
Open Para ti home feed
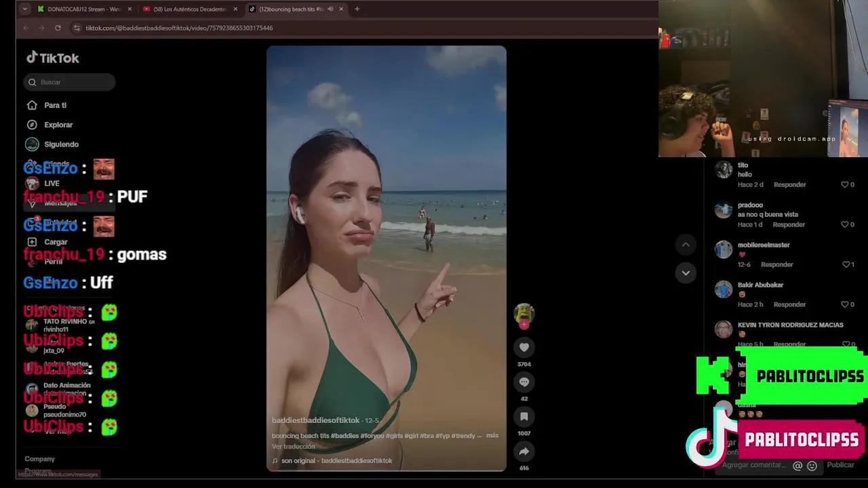pos(47,105)
